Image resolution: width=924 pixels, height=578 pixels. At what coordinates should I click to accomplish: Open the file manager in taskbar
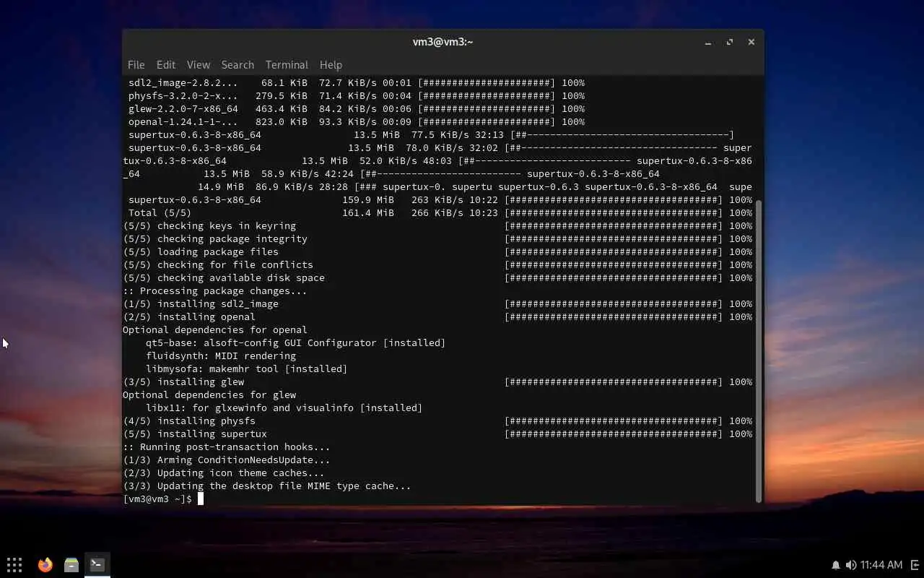point(71,564)
